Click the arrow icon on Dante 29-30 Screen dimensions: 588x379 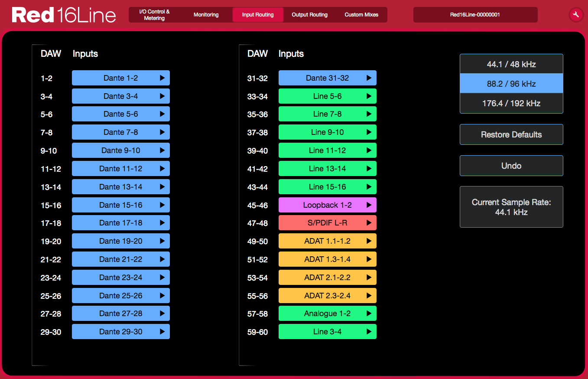(x=162, y=332)
